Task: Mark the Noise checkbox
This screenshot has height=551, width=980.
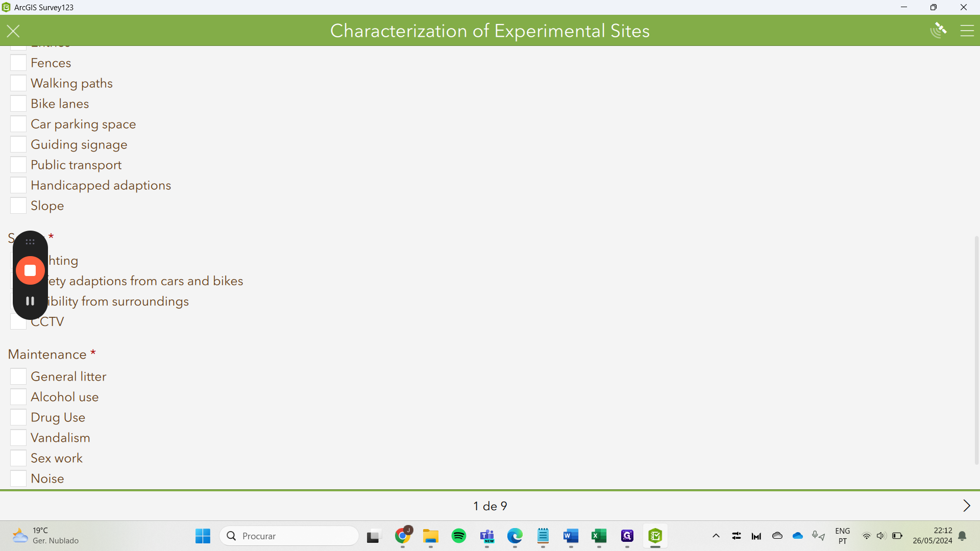Action: coord(18,479)
